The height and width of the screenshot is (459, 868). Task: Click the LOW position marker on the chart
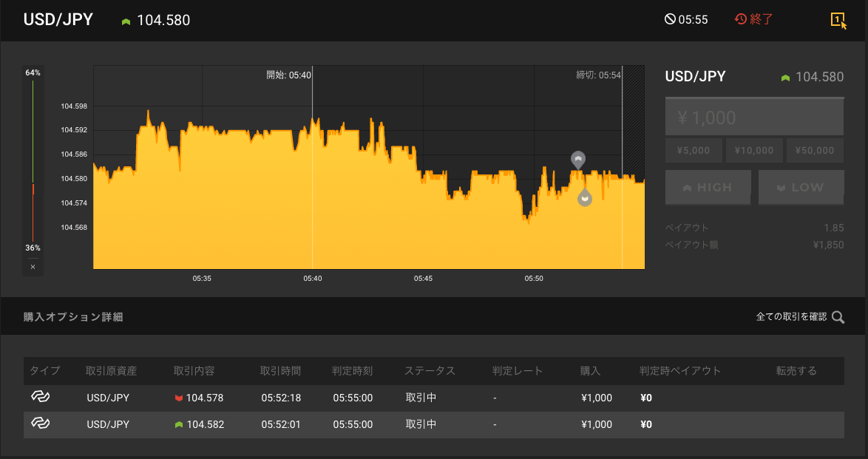click(x=585, y=197)
